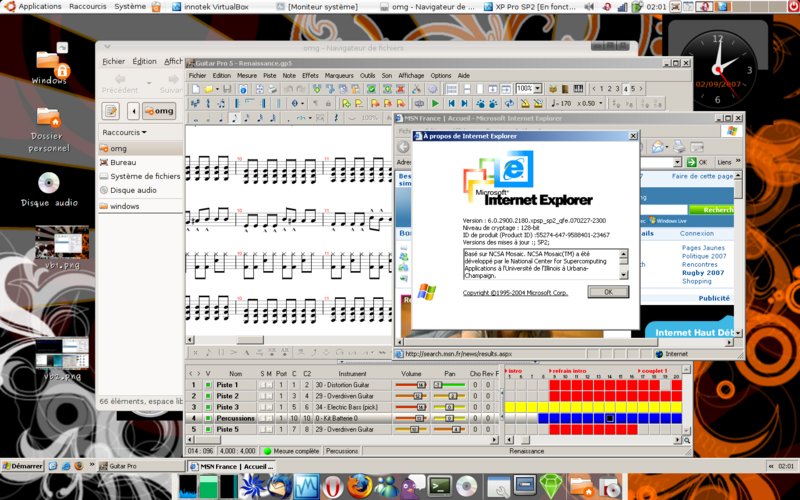Launch the Opera browser from the dock
The width and height of the screenshot is (800, 500).
point(333,486)
